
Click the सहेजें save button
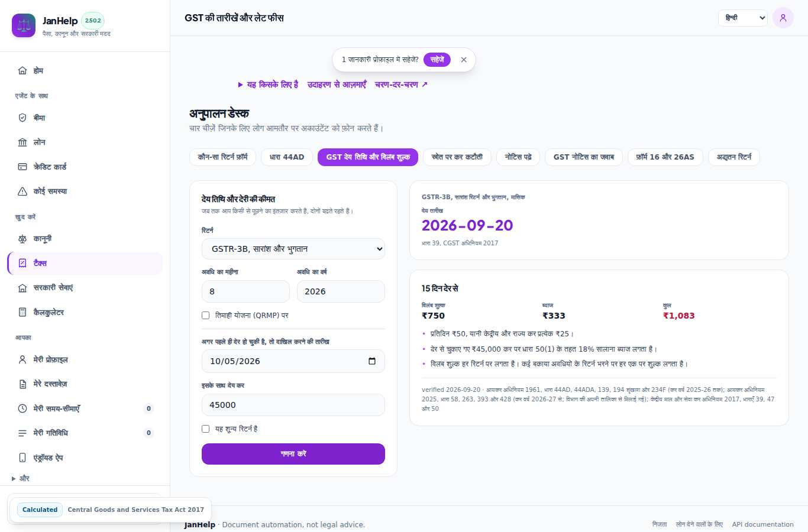point(437,60)
